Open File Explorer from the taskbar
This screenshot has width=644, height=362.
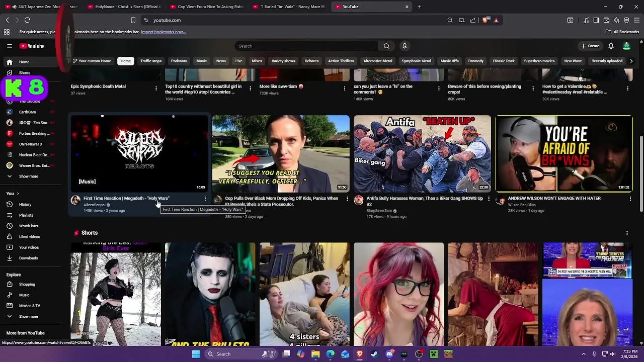[x=315, y=354]
